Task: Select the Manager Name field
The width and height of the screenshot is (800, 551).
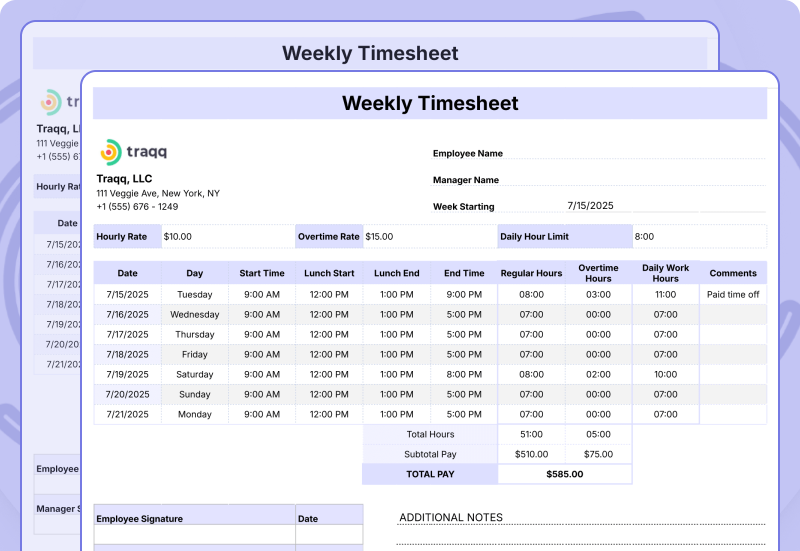Action: [597, 180]
